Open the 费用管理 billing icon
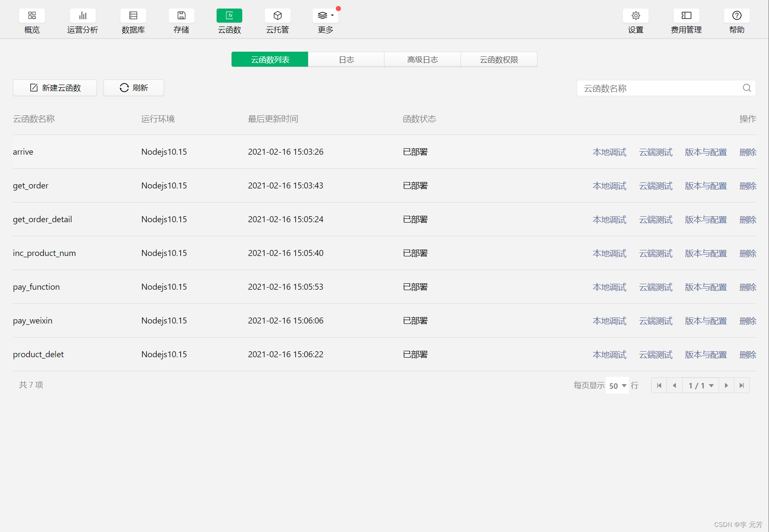The height and width of the screenshot is (532, 769). 687,16
